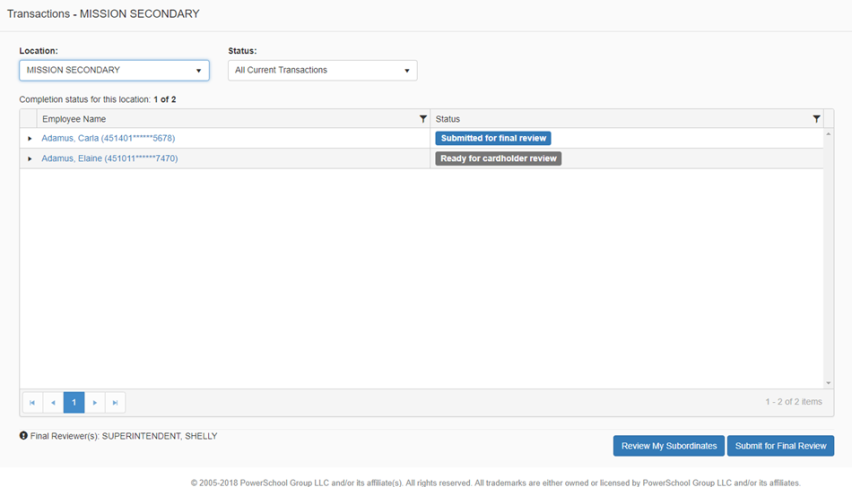Open Adamus, Elaine employee link

(x=109, y=158)
